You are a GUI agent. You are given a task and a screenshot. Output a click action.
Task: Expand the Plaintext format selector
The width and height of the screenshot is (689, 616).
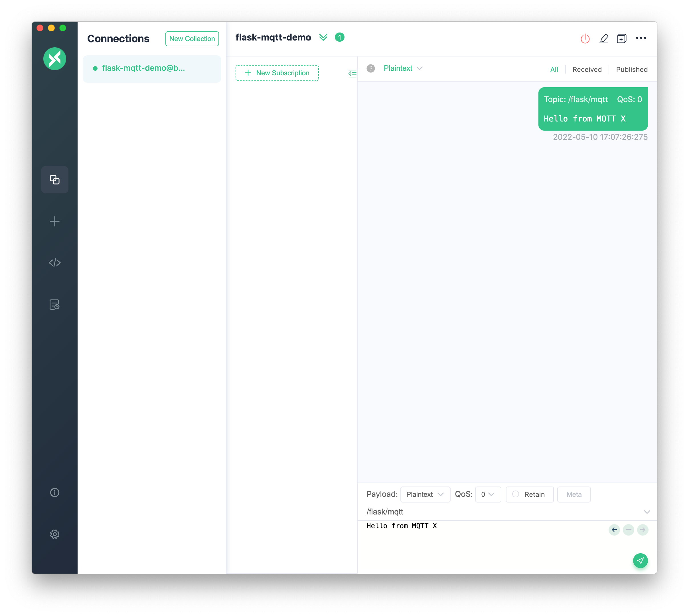point(424,494)
